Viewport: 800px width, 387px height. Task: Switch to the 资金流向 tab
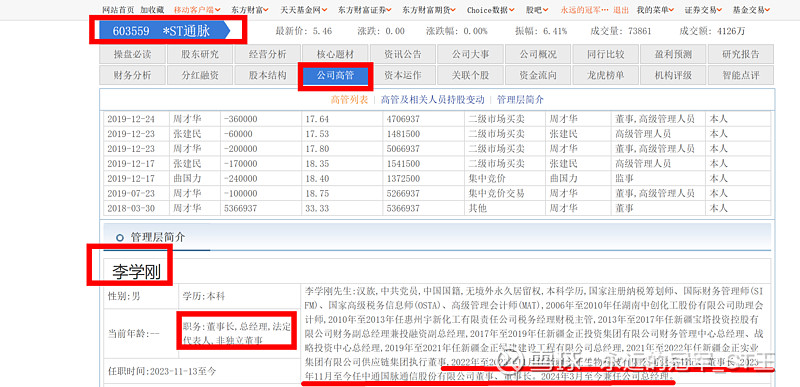click(x=538, y=75)
